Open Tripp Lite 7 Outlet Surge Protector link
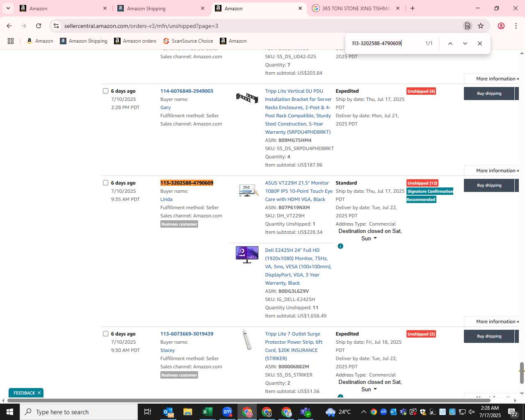Viewport: 525px width, 420px height. click(294, 346)
